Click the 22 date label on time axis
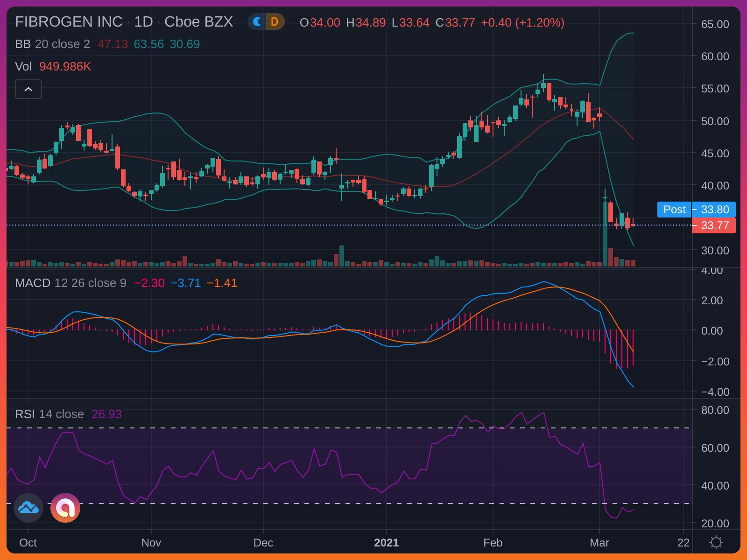747x560 pixels. click(x=684, y=543)
